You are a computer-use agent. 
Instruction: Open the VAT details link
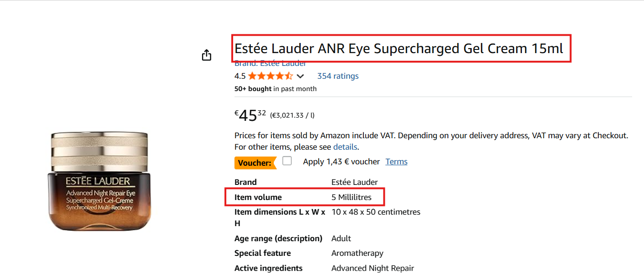tap(345, 147)
